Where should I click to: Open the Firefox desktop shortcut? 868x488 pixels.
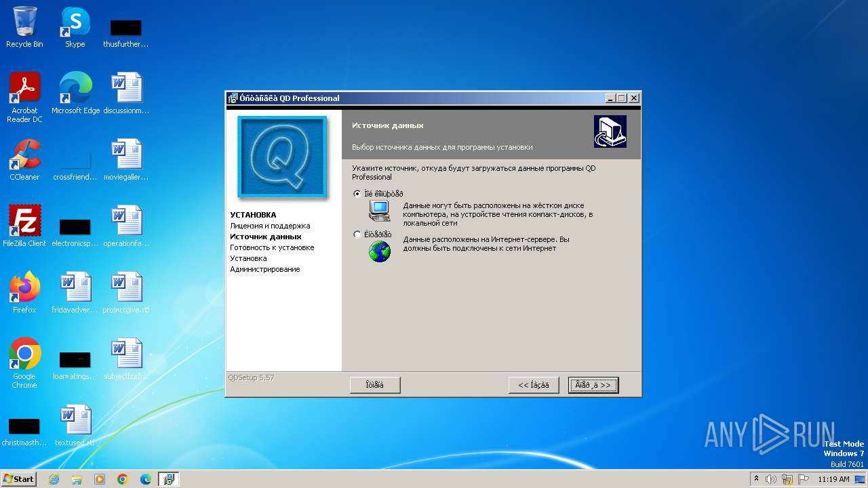click(x=24, y=293)
